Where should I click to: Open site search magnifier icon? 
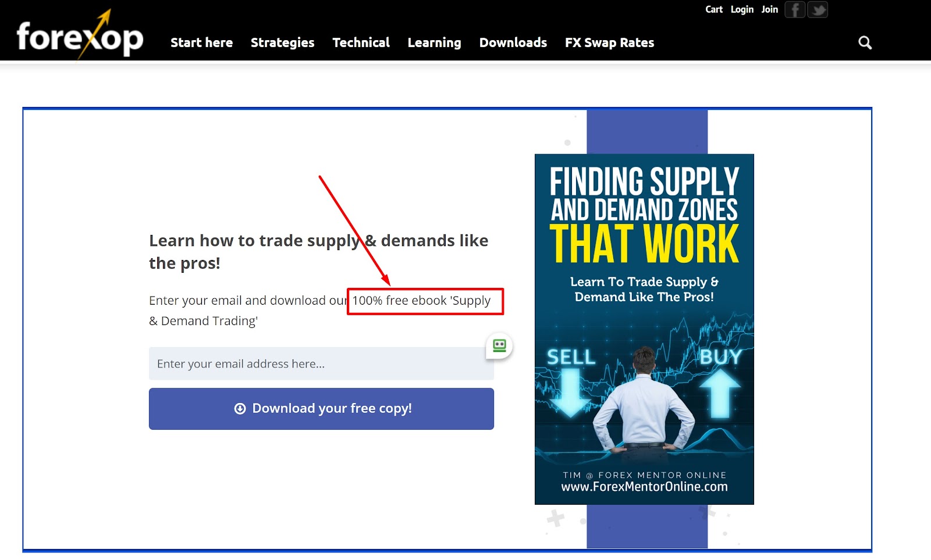click(865, 42)
